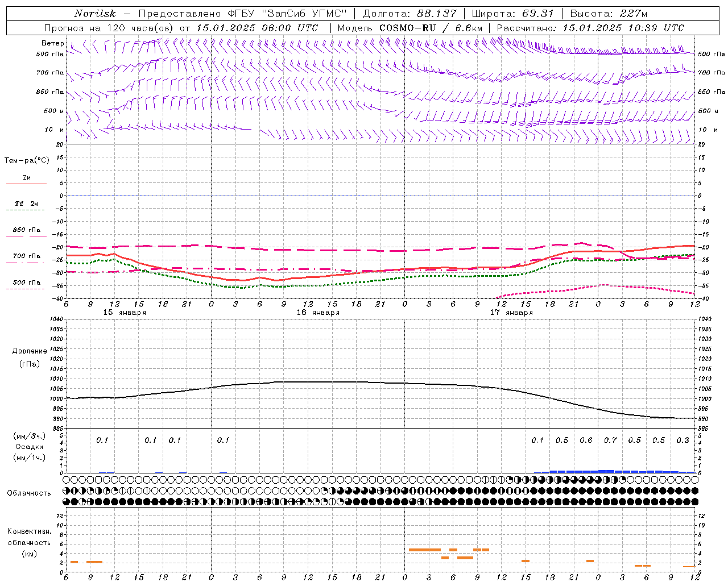Click the "Norilsk" station name in the header

(x=94, y=14)
